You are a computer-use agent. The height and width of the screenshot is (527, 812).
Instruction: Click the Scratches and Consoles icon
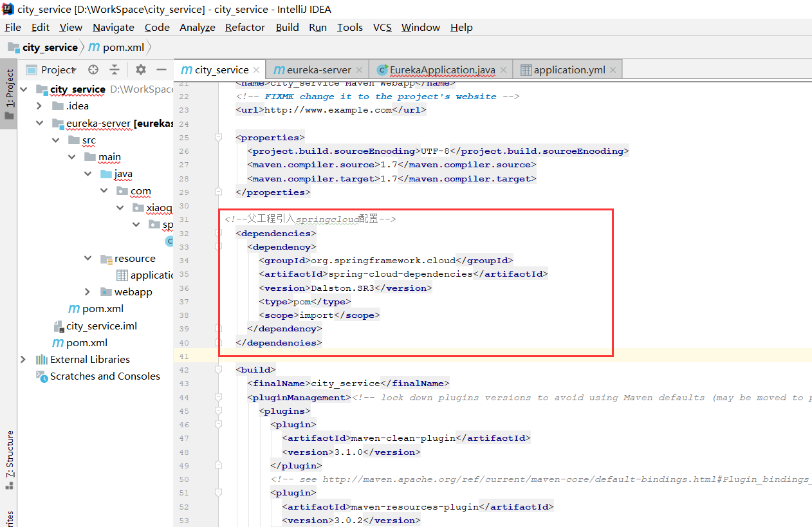pyautogui.click(x=42, y=376)
